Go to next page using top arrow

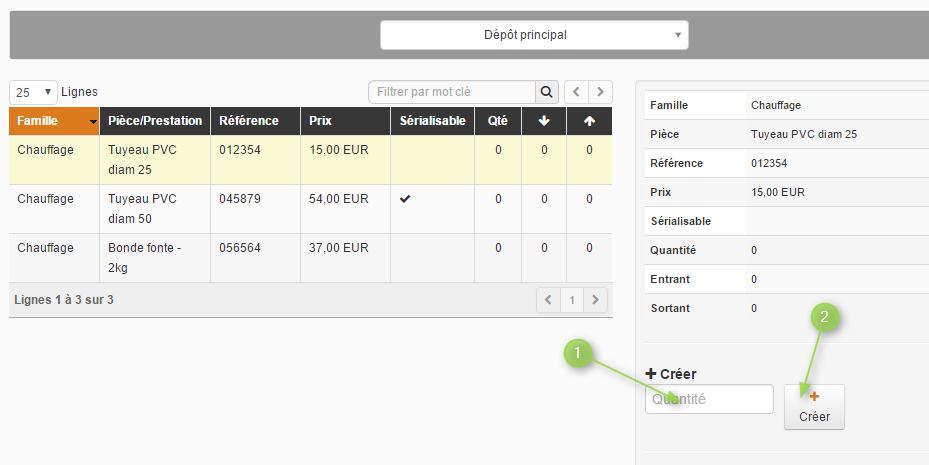pyautogui.click(x=600, y=92)
